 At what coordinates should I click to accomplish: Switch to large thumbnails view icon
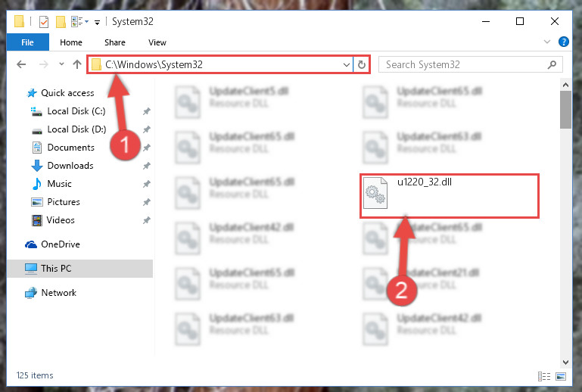coord(561,376)
